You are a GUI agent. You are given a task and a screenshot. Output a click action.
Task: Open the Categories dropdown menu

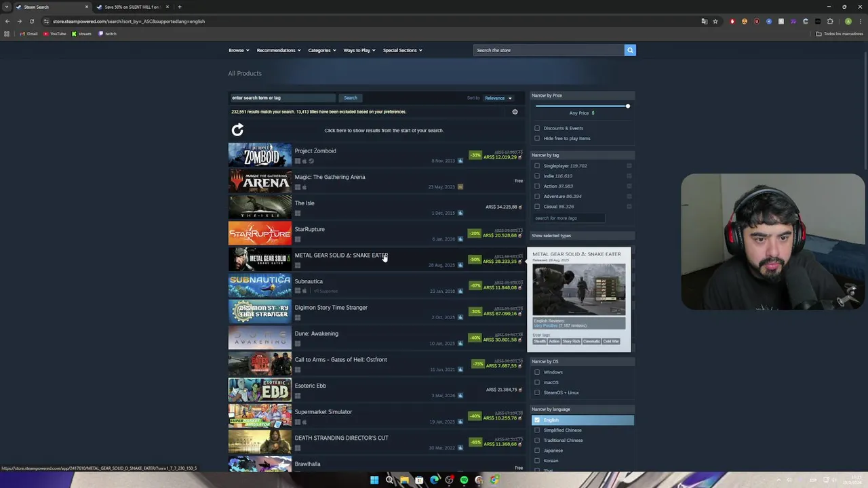[x=322, y=50]
